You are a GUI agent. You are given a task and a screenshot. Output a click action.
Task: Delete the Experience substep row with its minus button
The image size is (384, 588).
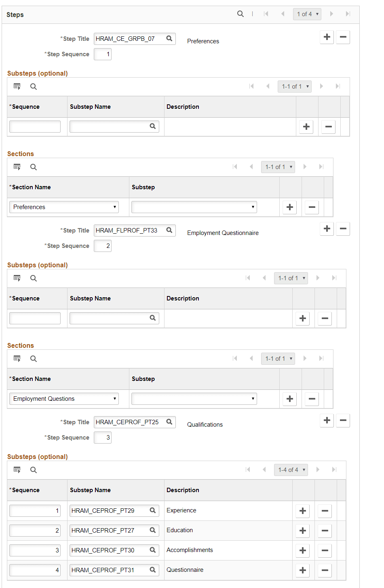point(325,510)
